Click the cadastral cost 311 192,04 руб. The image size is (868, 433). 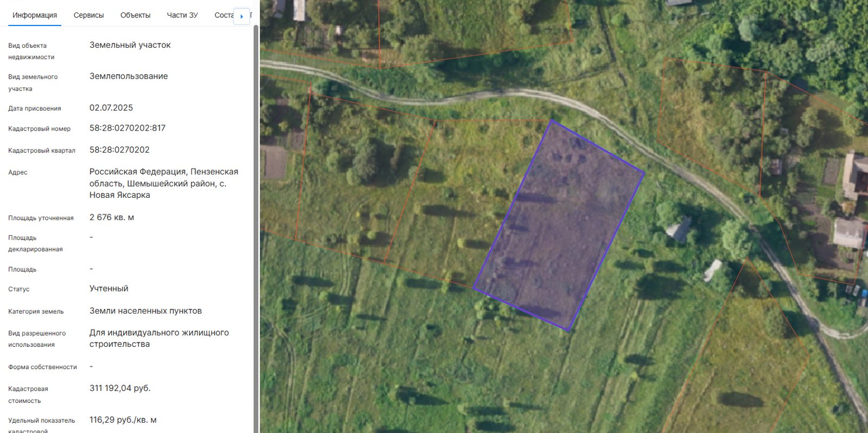pos(120,388)
